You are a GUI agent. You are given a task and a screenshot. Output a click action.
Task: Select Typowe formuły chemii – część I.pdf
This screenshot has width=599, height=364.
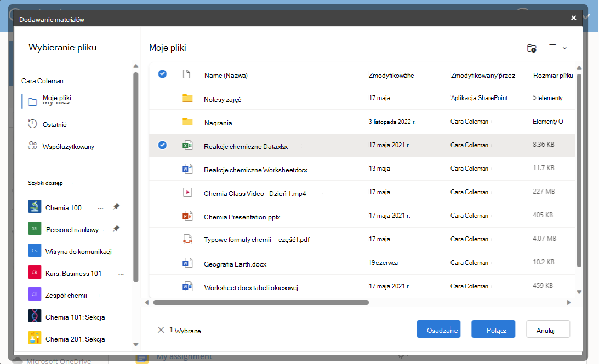click(x=256, y=240)
